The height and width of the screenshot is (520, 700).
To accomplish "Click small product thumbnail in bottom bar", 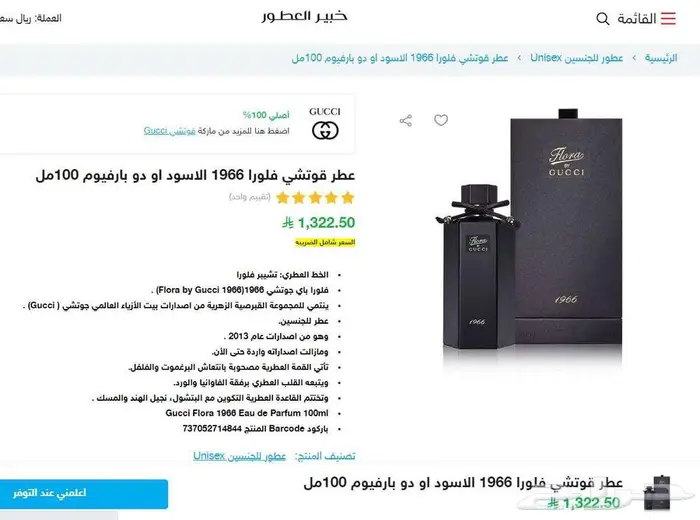I will coord(657,493).
